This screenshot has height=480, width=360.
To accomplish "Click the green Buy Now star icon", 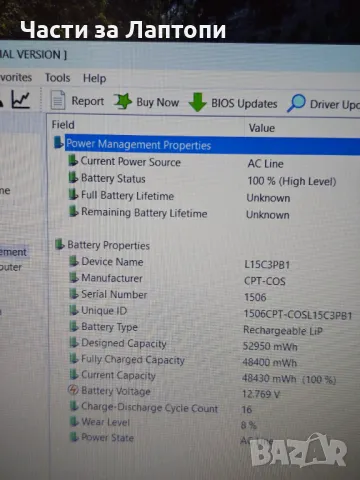I will click(x=122, y=101).
